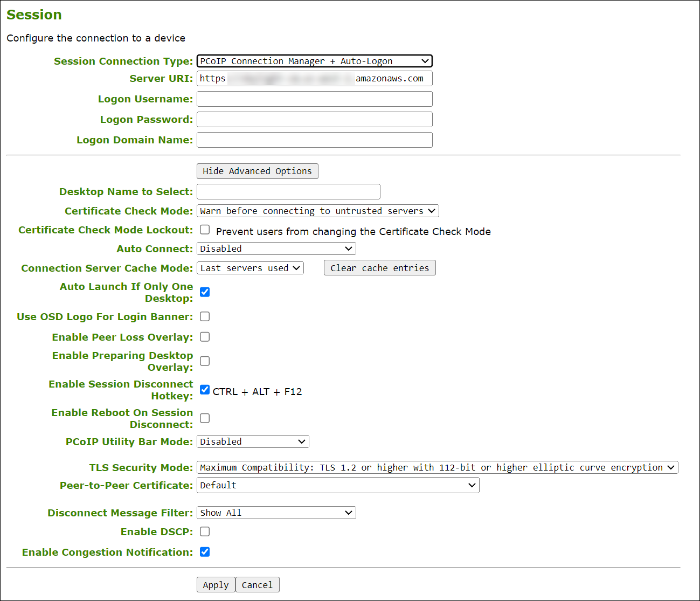Click the 'Enable Congestion Notification:' label

(x=107, y=552)
